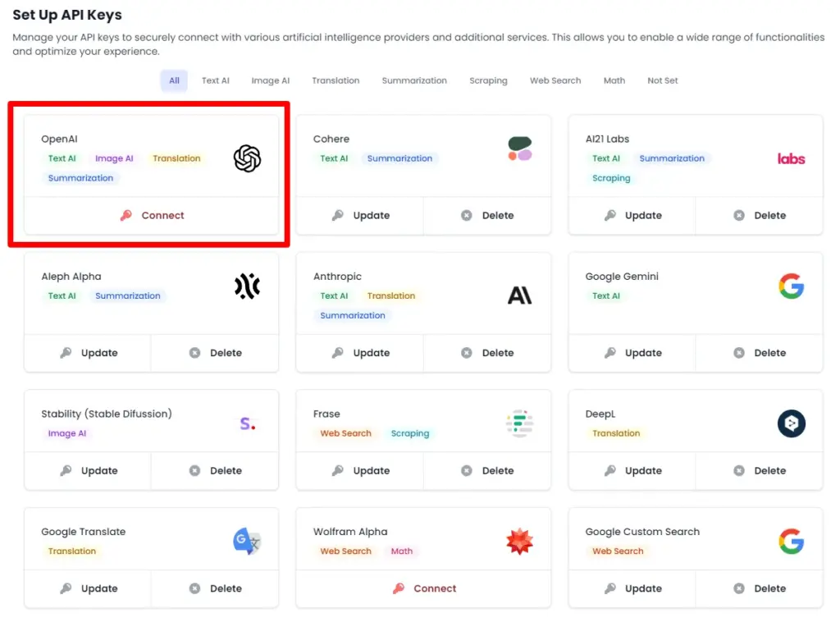Open the Not Set filter tab
The image size is (840, 627).
662,80
